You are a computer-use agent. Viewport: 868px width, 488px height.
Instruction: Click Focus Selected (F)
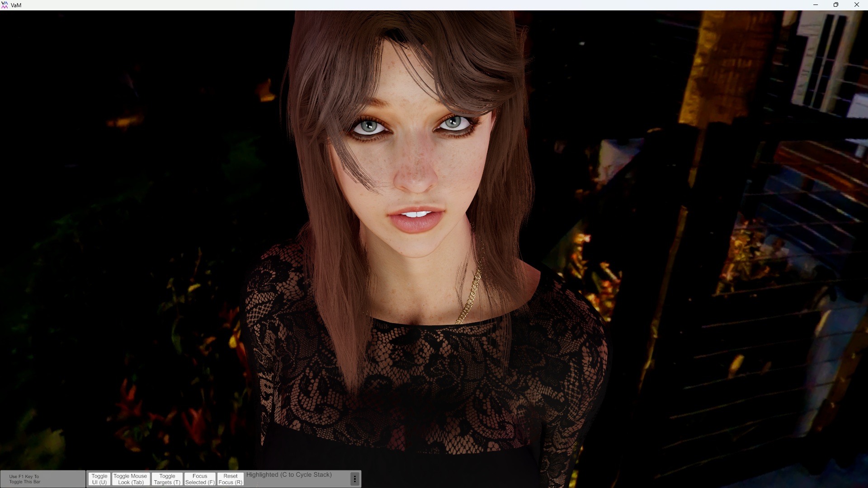pyautogui.click(x=199, y=479)
